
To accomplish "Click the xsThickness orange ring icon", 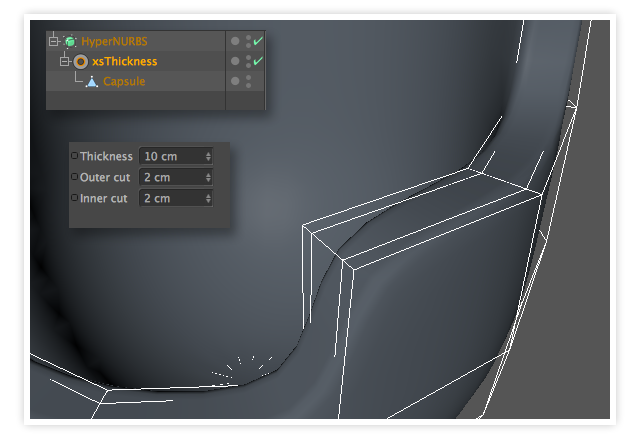I will click(81, 62).
